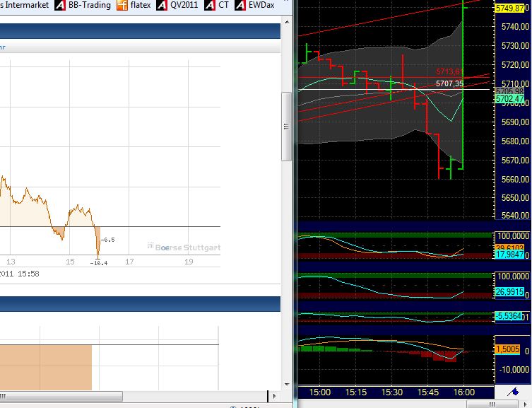Click the browser vertical scrollbar down arrow

287,385
